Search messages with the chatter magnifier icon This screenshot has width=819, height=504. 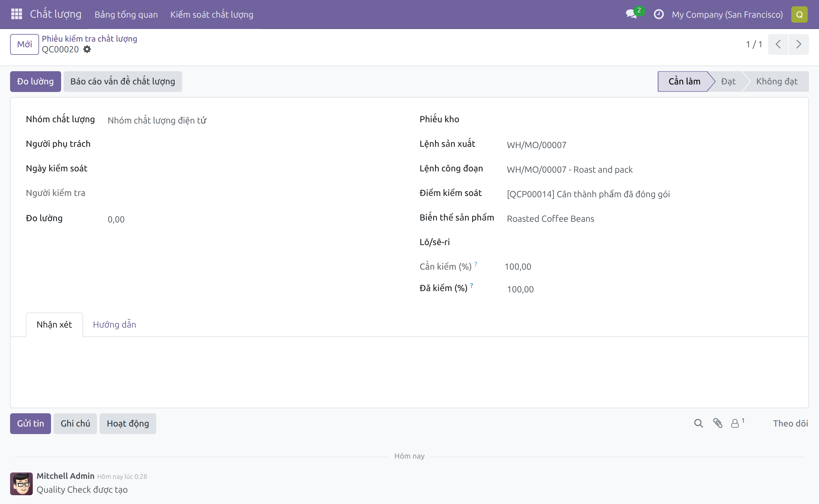pyautogui.click(x=698, y=423)
